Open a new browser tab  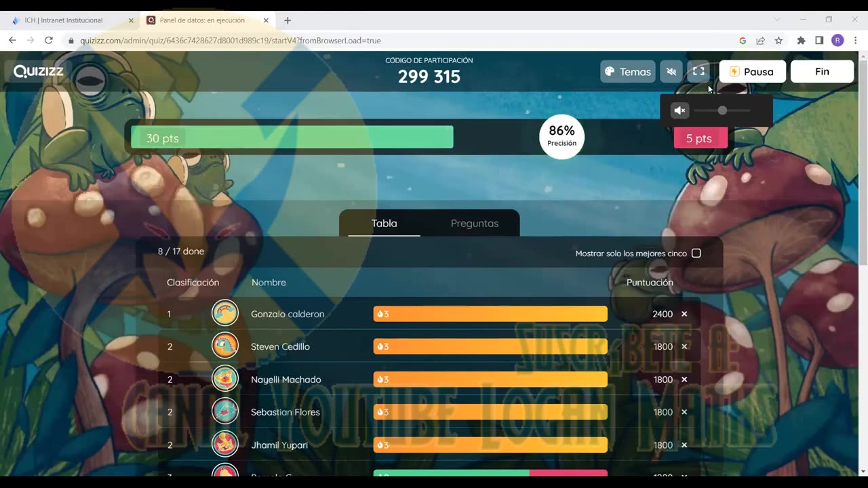[288, 20]
